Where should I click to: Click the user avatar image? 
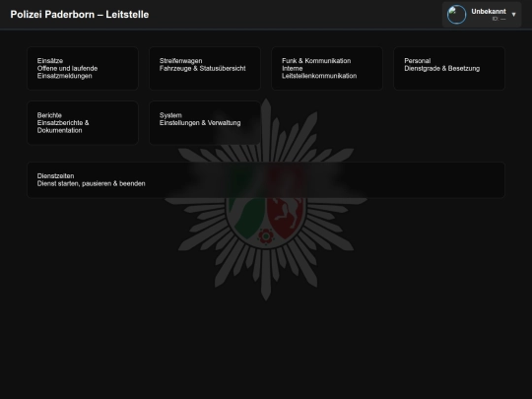456,14
